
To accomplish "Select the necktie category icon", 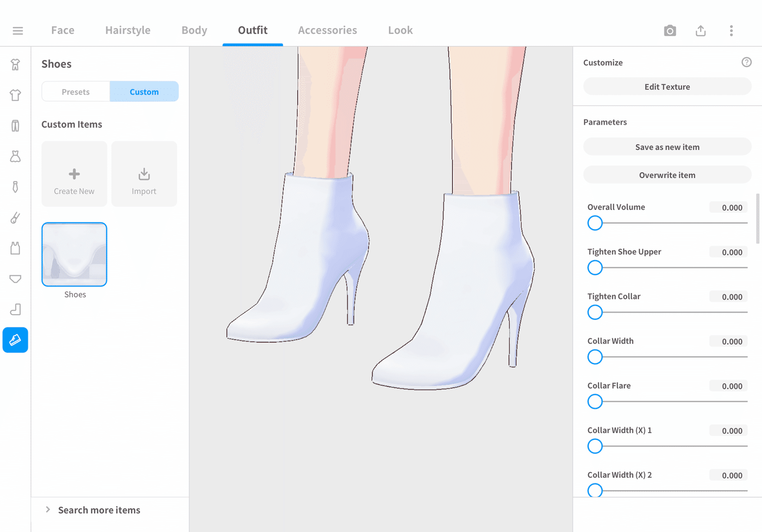I will pyautogui.click(x=15, y=187).
